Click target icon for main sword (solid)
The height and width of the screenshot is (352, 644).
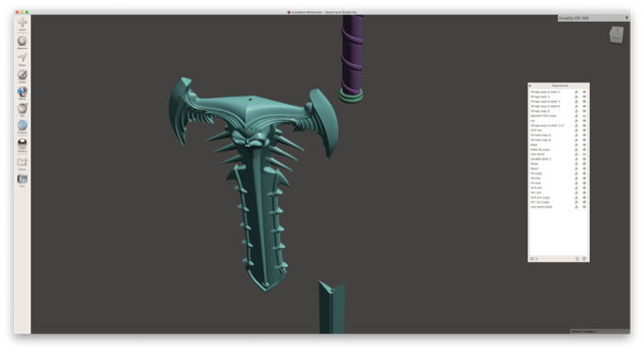(x=576, y=207)
